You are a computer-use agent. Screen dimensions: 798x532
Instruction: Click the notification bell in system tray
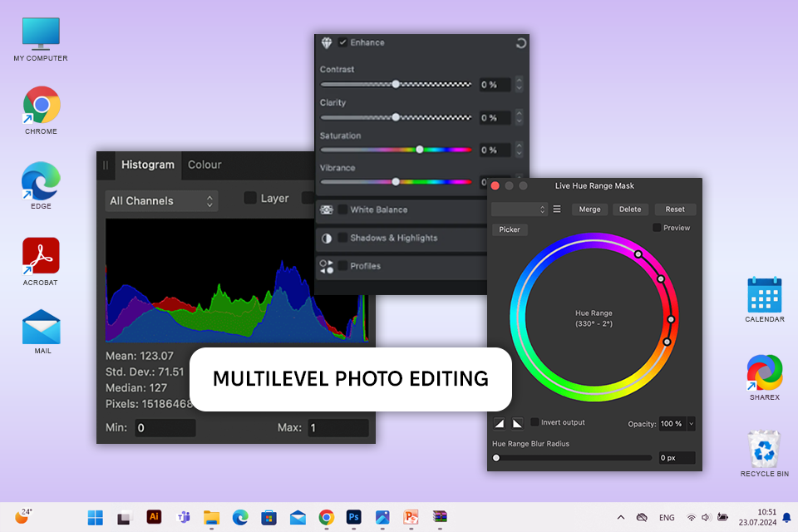[x=786, y=518]
